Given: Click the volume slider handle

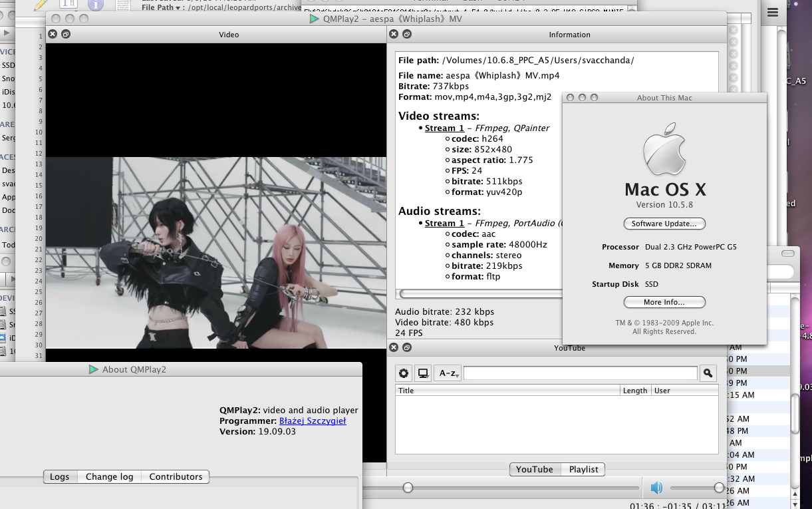Looking at the screenshot, I should pos(719,488).
